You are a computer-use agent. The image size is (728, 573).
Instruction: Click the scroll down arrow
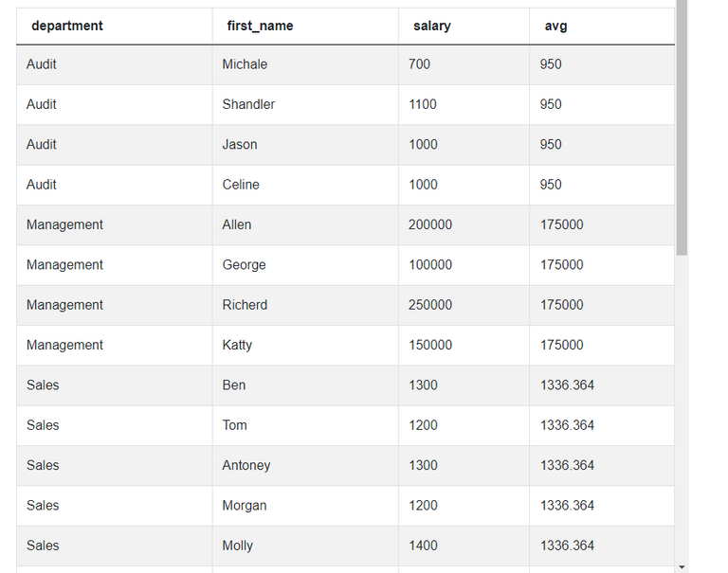coord(682,566)
